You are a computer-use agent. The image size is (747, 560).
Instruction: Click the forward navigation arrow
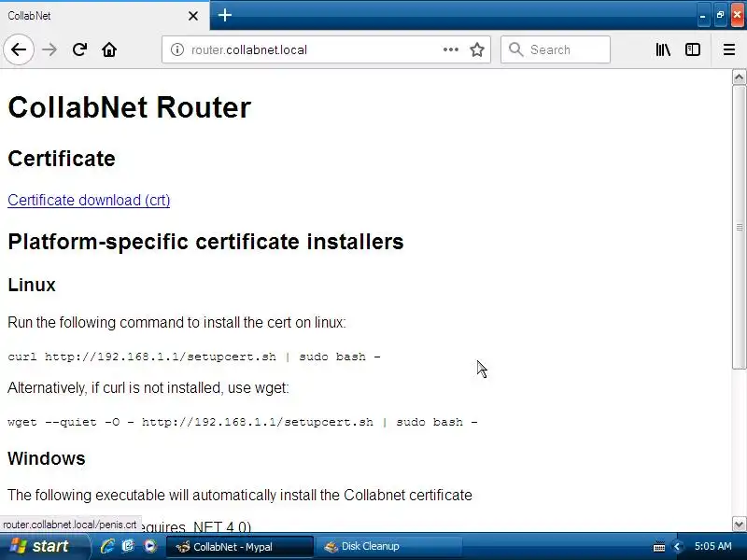point(49,49)
